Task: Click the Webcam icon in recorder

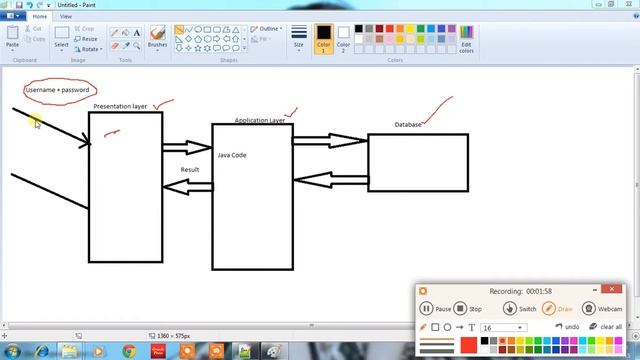Action: pos(589,309)
